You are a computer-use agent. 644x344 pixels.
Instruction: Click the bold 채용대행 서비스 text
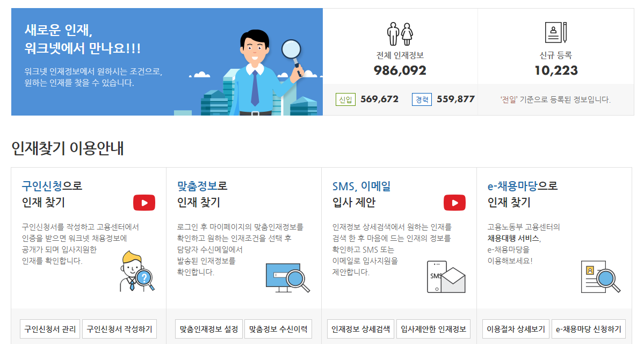coord(514,238)
